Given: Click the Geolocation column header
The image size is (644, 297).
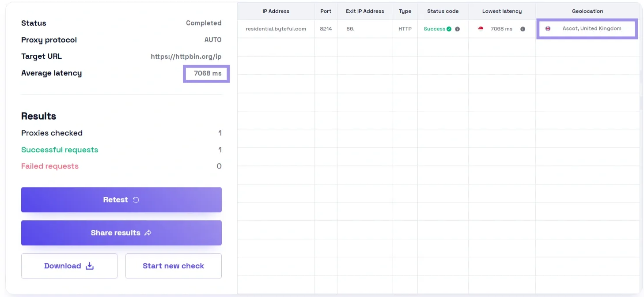Looking at the screenshot, I should click(587, 11).
